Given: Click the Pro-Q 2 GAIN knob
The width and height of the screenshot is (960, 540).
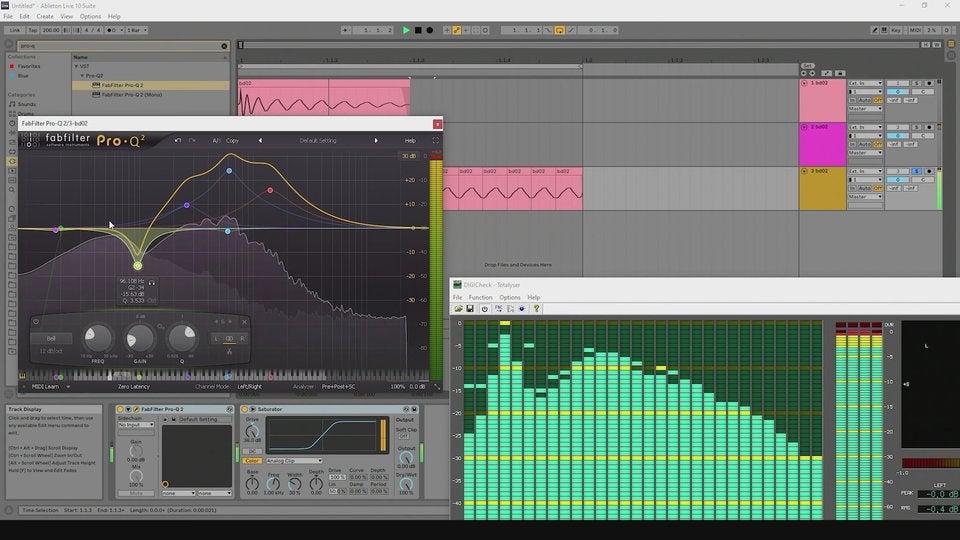Looking at the screenshot, I should pos(139,338).
